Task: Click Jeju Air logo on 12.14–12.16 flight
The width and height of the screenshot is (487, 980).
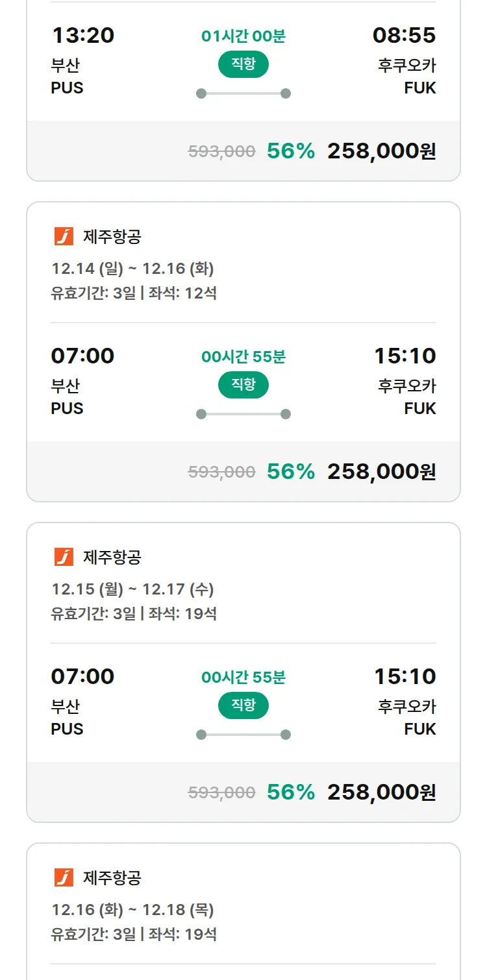Action: [x=64, y=237]
